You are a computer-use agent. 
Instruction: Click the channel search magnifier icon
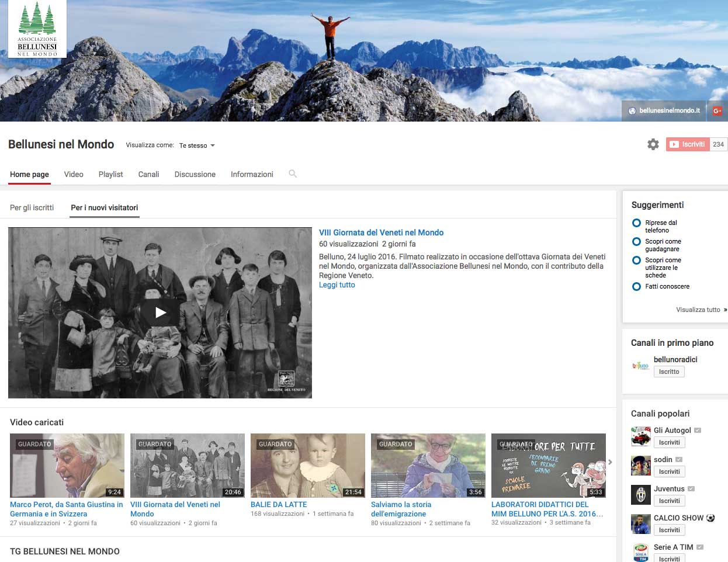point(293,174)
